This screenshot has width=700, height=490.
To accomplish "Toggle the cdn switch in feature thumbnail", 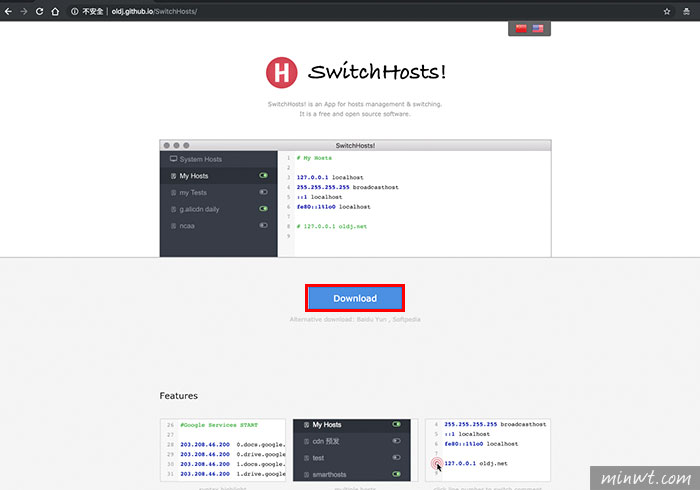I will (396, 440).
